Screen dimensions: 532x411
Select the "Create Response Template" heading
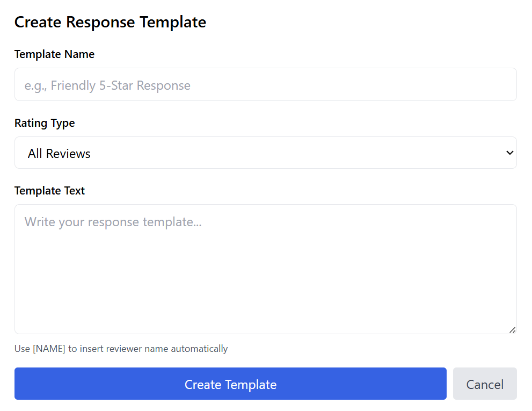(110, 22)
